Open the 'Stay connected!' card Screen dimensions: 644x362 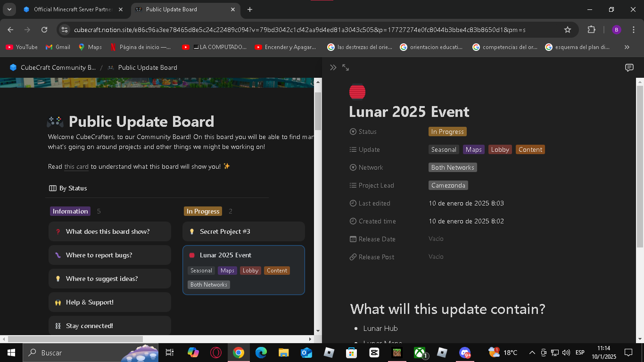click(x=110, y=326)
